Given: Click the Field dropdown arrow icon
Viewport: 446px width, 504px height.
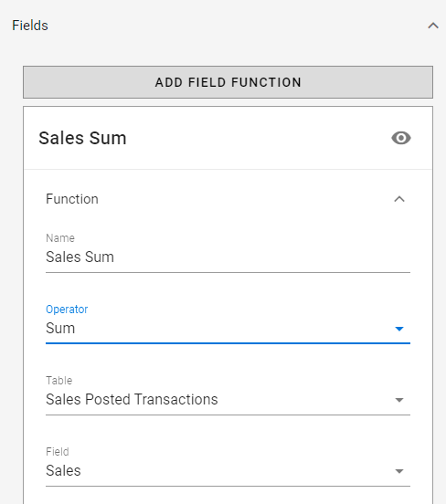Looking at the screenshot, I should pos(399,471).
